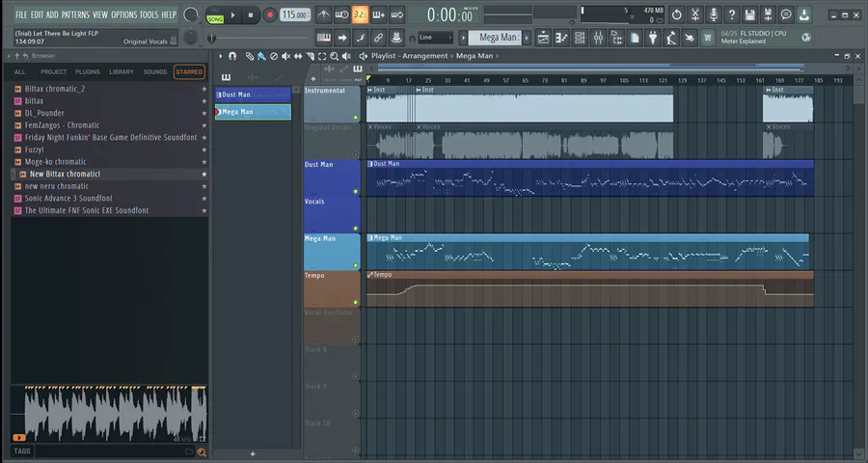Click the undo history icon
Viewport: 868px width, 463px height.
click(676, 15)
